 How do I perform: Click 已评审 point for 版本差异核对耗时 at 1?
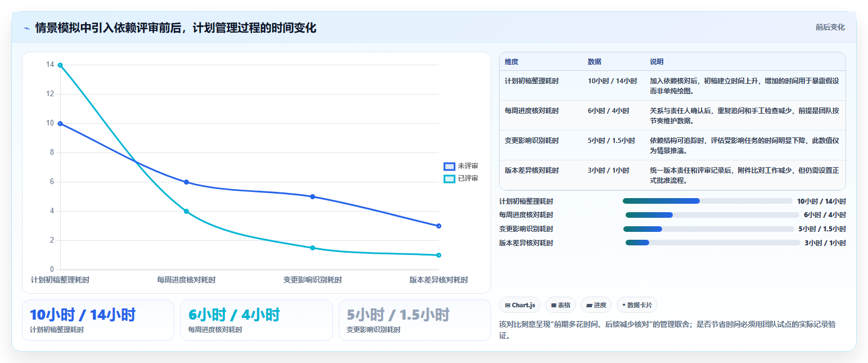point(439,256)
